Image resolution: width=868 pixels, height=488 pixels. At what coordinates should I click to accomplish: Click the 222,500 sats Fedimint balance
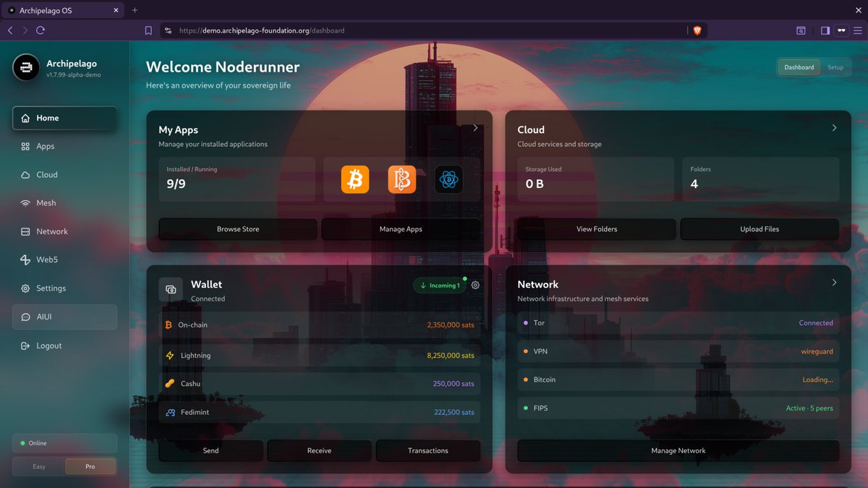coord(454,413)
